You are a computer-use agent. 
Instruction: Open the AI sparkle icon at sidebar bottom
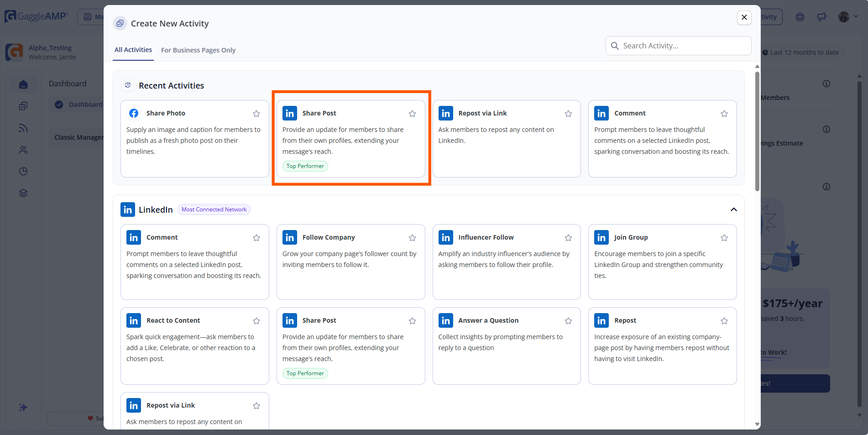[23, 408]
